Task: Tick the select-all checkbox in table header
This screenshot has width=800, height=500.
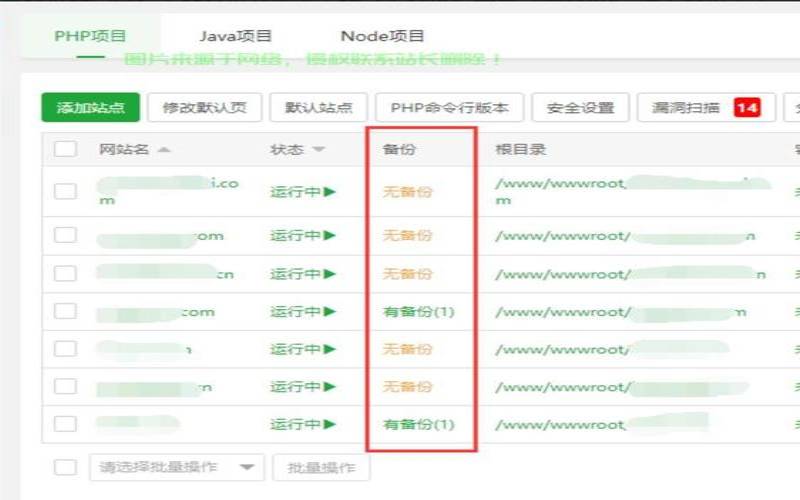Action: click(65, 149)
